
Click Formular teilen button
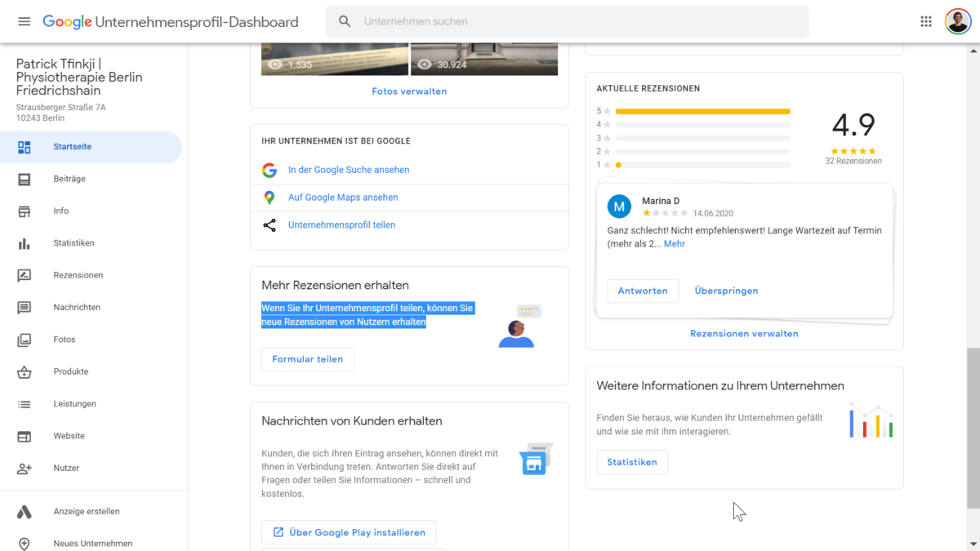pyautogui.click(x=308, y=359)
